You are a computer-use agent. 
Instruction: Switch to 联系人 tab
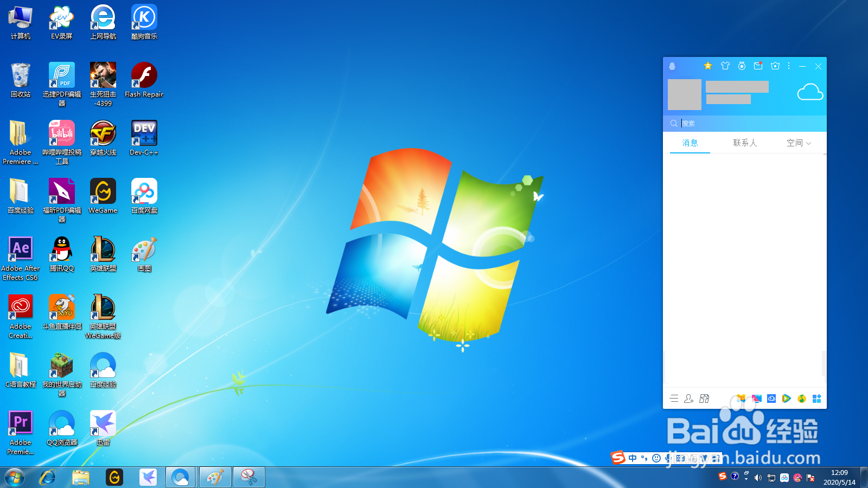click(745, 143)
